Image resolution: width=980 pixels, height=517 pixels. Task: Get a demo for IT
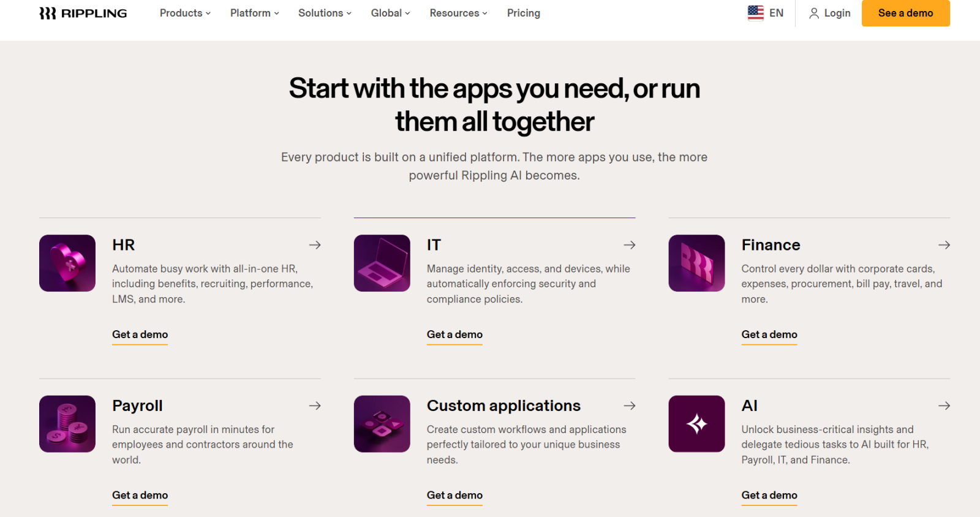pyautogui.click(x=454, y=334)
